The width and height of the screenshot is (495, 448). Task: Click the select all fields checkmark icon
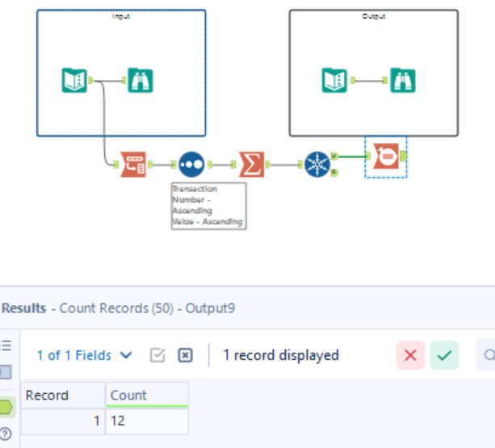(x=157, y=355)
